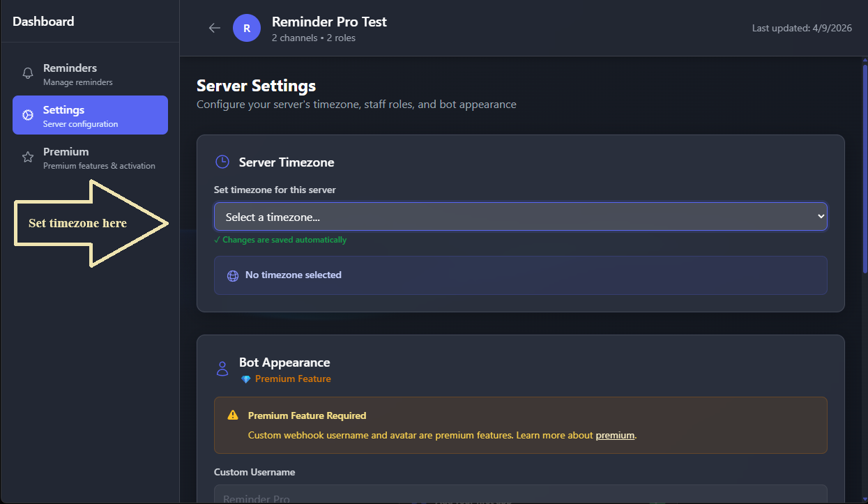This screenshot has height=504, width=868.
Task: Select the Settings sidebar item
Action: (x=90, y=115)
